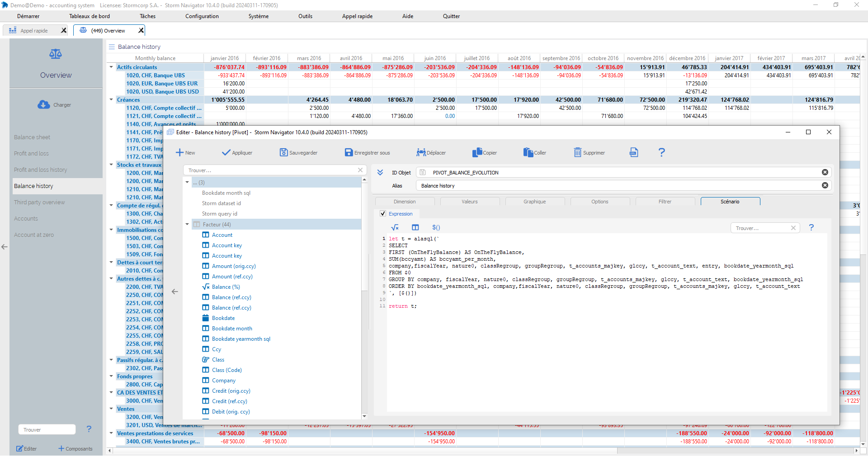Open the Configuration menu
Screen dimensions: 868x456
(x=202, y=16)
